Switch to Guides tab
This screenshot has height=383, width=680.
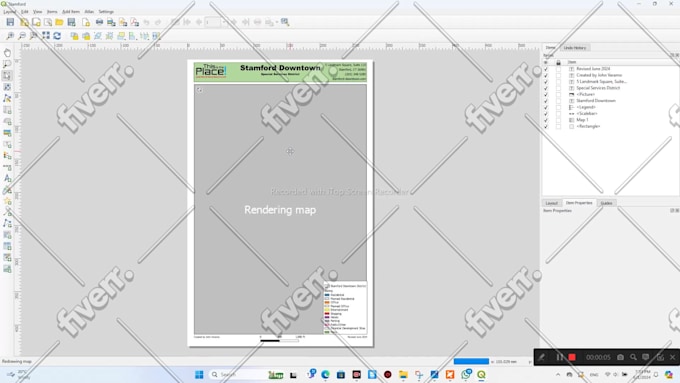[x=606, y=203]
